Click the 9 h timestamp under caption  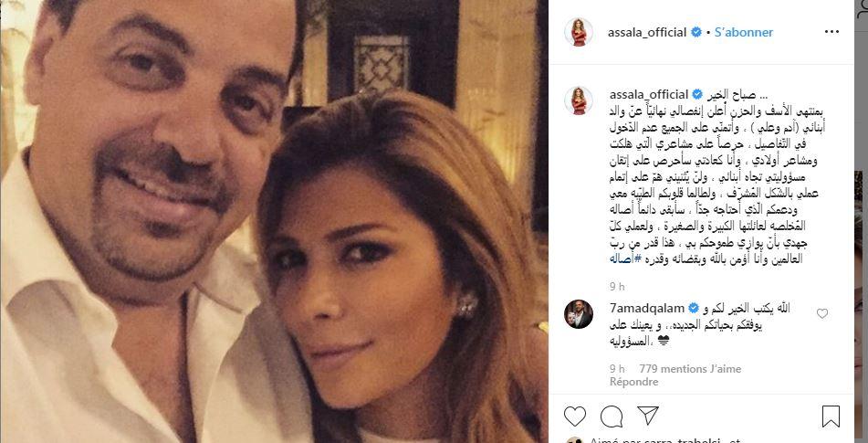617,286
